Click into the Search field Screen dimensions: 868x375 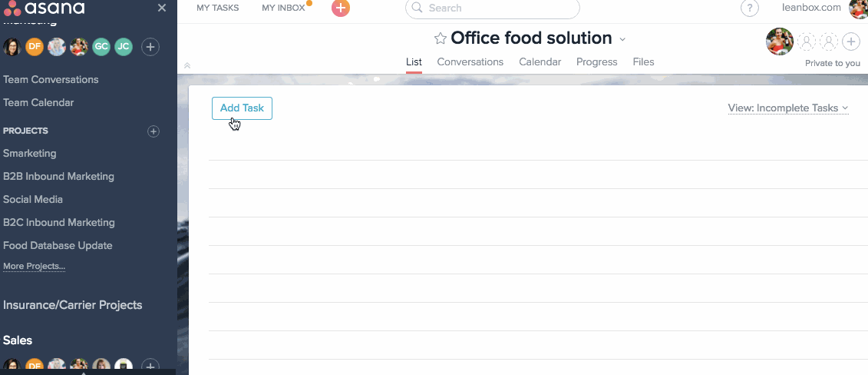click(x=493, y=8)
